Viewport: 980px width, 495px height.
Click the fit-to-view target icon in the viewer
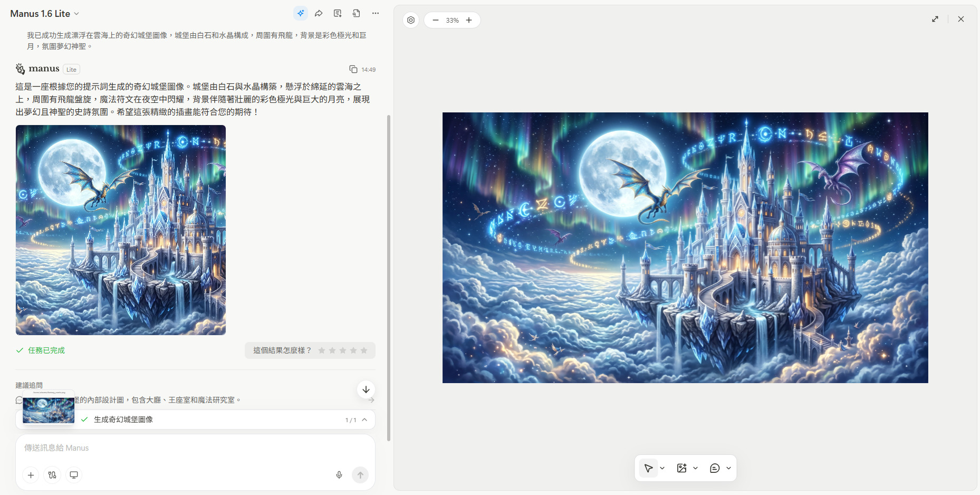coord(411,20)
